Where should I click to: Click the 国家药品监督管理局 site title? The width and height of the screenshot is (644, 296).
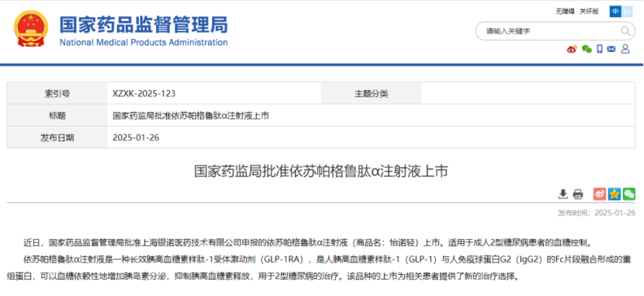144,25
